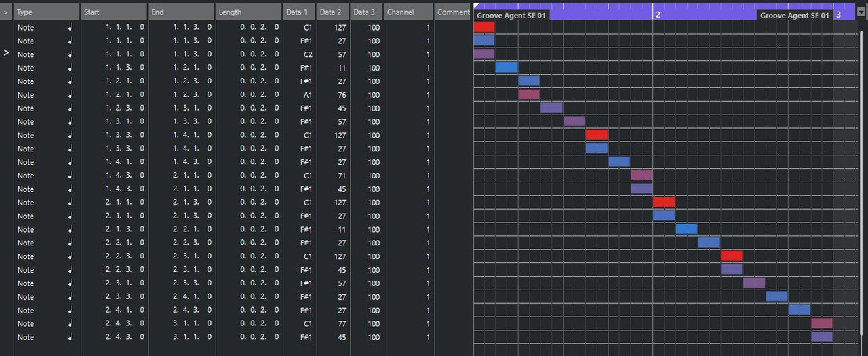Viewport: 868px width, 356px height.
Task: Select the 'A1' Data 1 cell
Action: [308, 94]
